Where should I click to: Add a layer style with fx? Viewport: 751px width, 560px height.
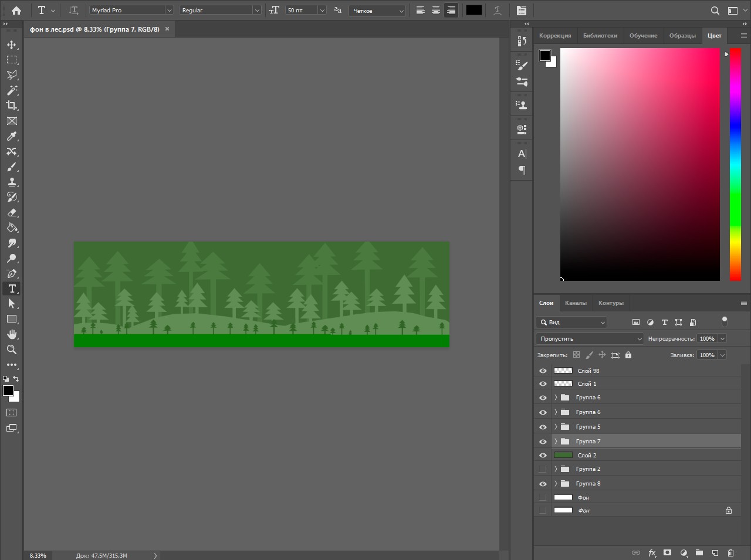coord(652,552)
